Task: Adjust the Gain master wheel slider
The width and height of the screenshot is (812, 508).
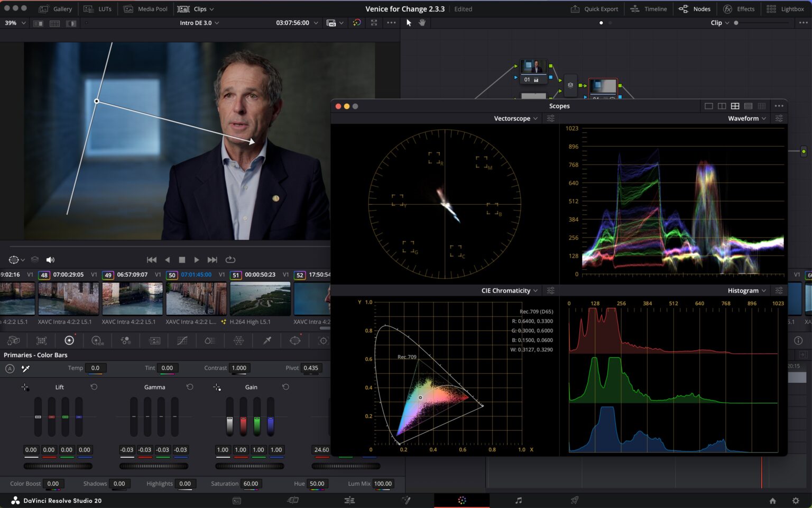Action: click(x=250, y=466)
